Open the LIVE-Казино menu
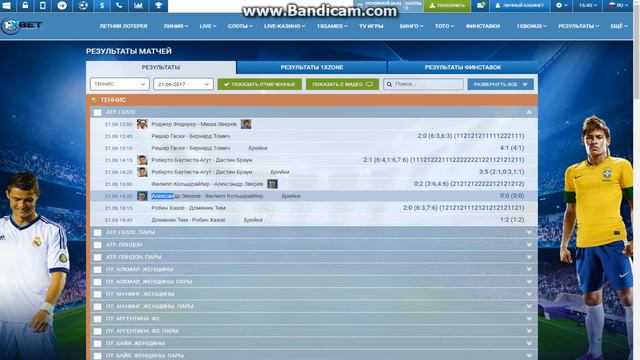The width and height of the screenshot is (640, 360). point(284,26)
